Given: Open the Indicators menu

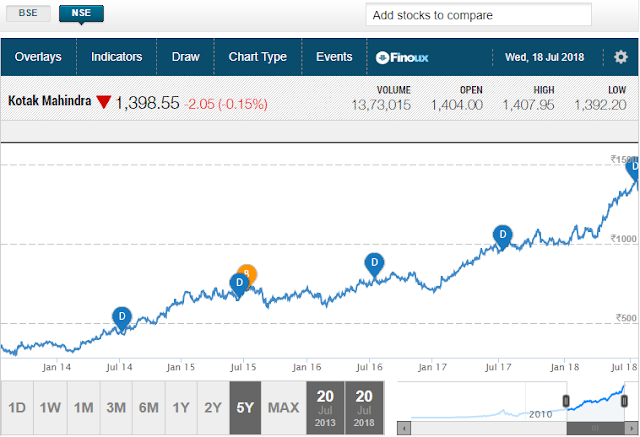Looking at the screenshot, I should point(116,57).
